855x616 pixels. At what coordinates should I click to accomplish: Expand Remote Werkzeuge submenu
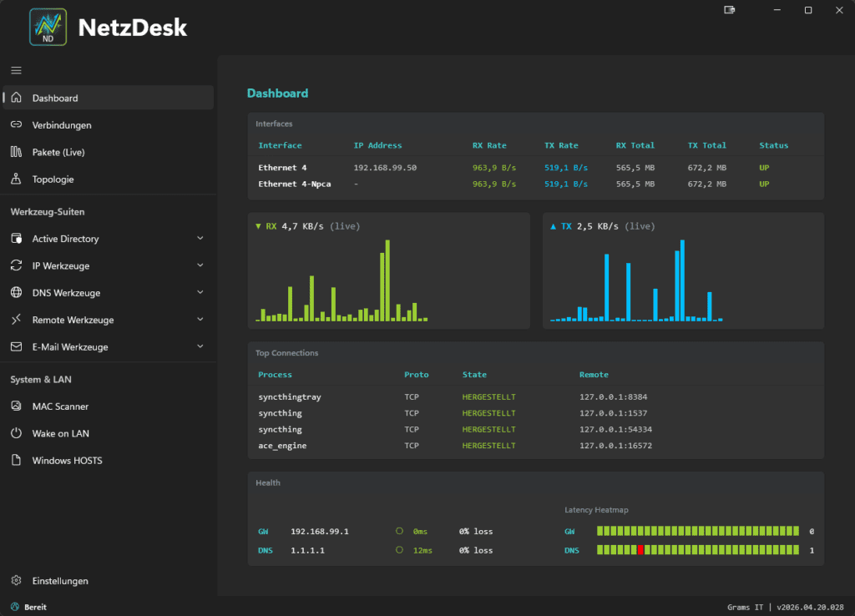click(x=200, y=320)
